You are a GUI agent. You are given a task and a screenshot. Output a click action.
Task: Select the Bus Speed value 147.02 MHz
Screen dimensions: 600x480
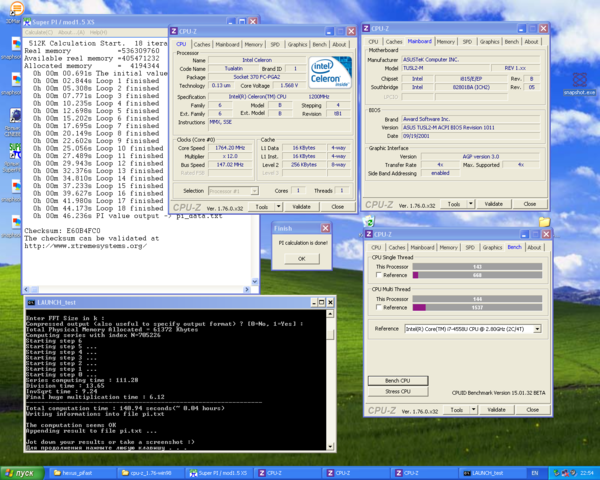pos(230,165)
